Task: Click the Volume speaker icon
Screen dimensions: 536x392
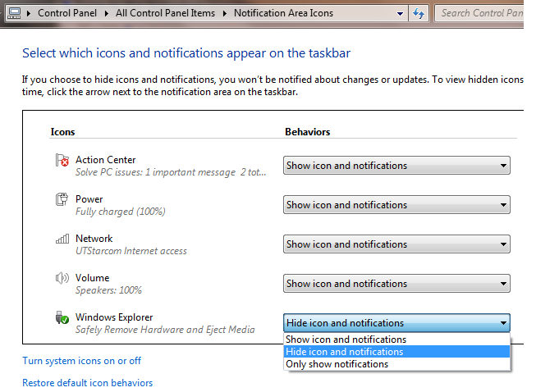Action: click(62, 279)
